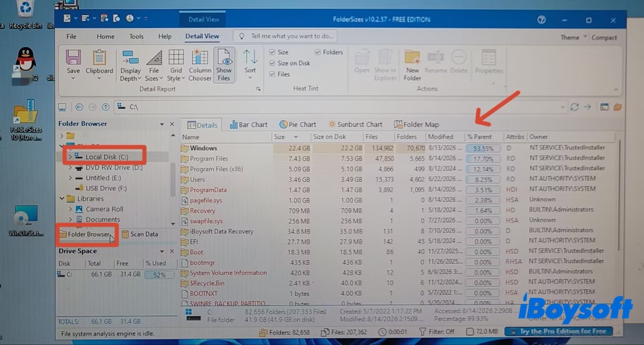Viewport: 644px width, 345px height.
Task: Click the orange folder icon near path bar
Action: (x=618, y=107)
